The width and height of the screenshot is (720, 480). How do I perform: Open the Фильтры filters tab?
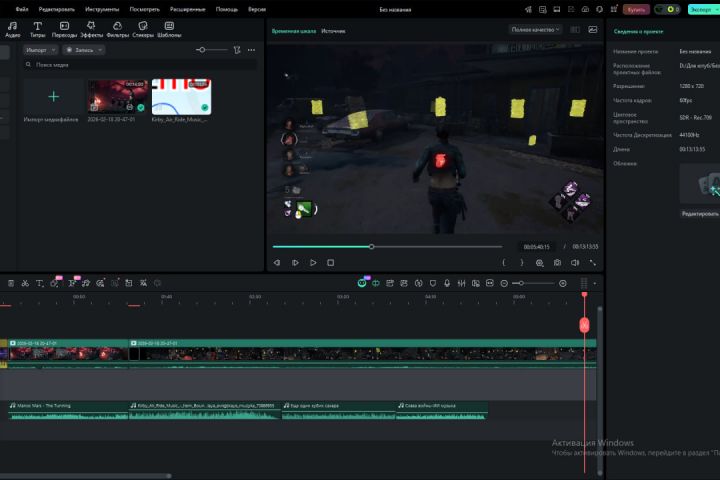coord(118,29)
